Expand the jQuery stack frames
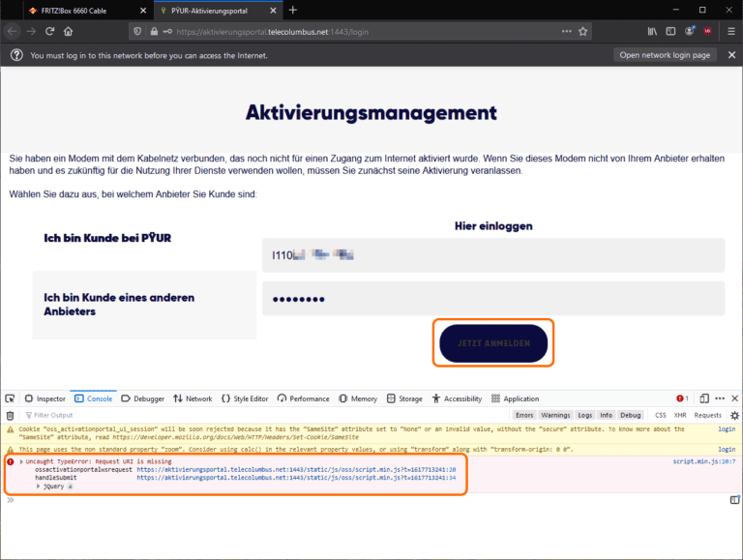 (x=39, y=486)
